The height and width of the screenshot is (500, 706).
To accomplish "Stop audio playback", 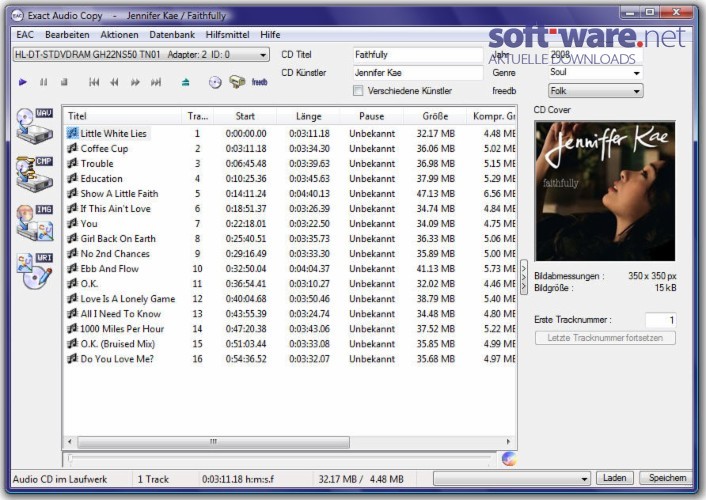I will (x=64, y=82).
